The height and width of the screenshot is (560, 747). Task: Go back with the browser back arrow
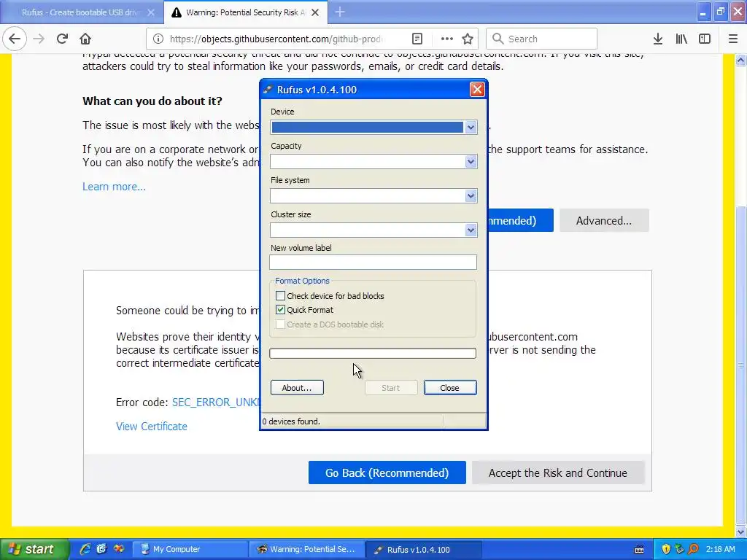[15, 39]
